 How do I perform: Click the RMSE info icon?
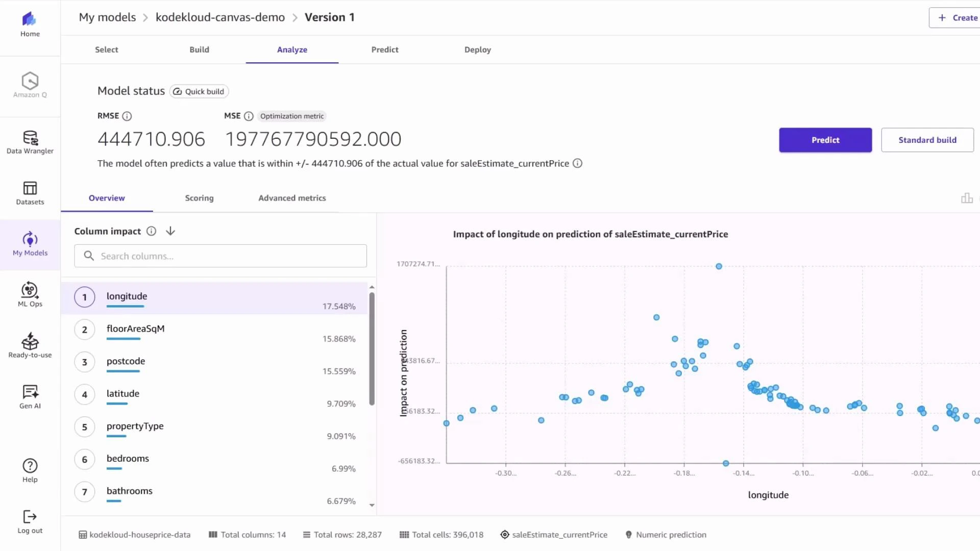[x=126, y=116]
